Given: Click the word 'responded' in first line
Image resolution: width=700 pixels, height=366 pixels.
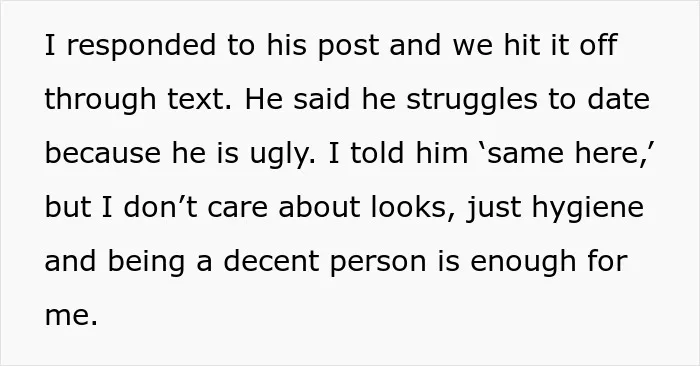Looking at the screenshot, I should click(141, 46).
